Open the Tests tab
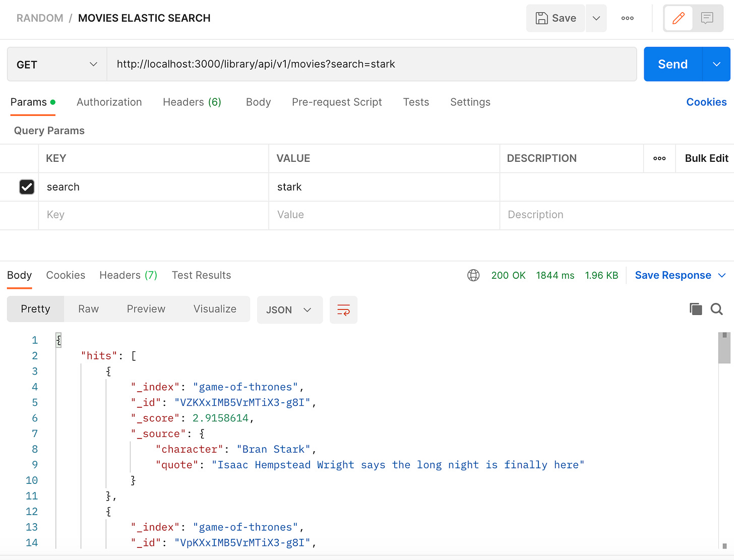This screenshot has height=560, width=734. [x=416, y=102]
